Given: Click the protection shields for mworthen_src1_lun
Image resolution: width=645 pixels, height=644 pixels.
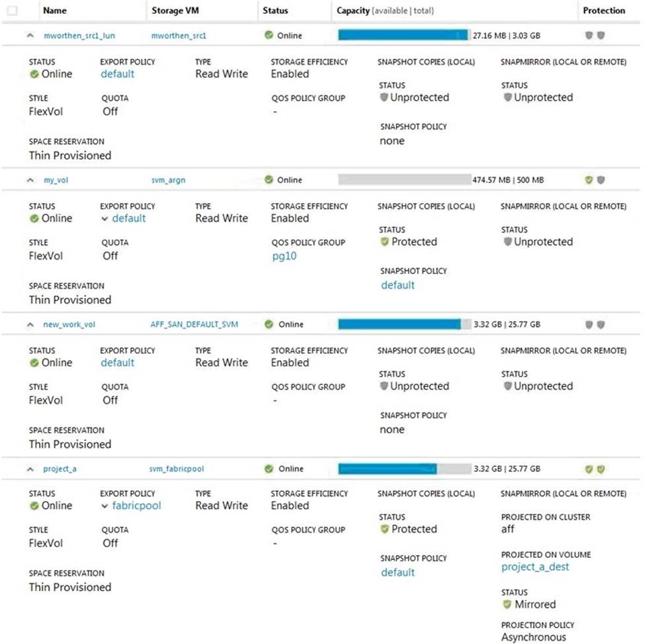Looking at the screenshot, I should [x=594, y=36].
